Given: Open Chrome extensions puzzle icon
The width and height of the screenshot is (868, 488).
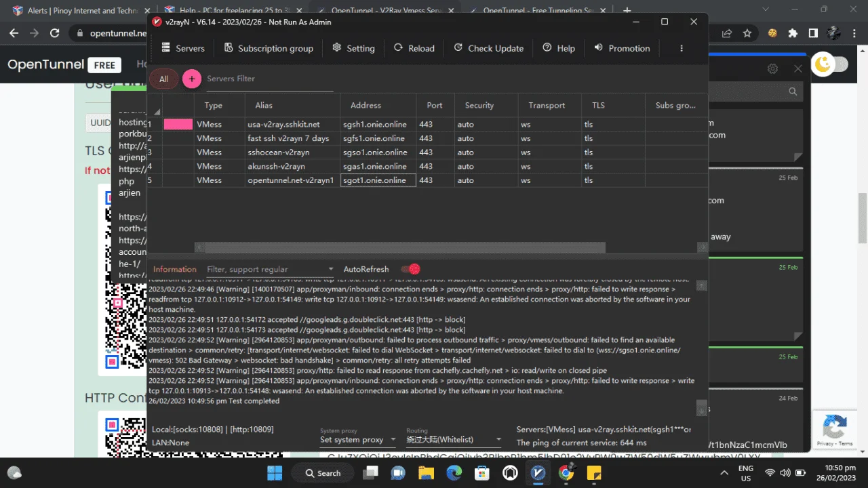Looking at the screenshot, I should [793, 33].
